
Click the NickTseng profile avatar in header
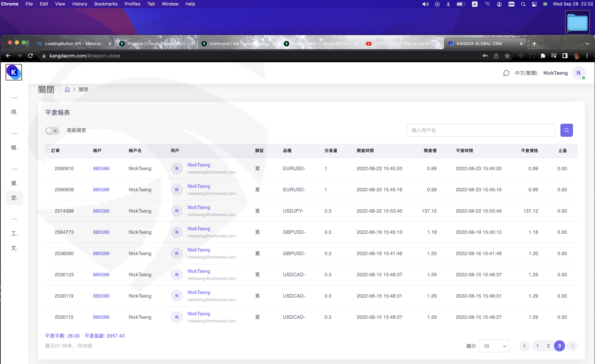point(579,73)
